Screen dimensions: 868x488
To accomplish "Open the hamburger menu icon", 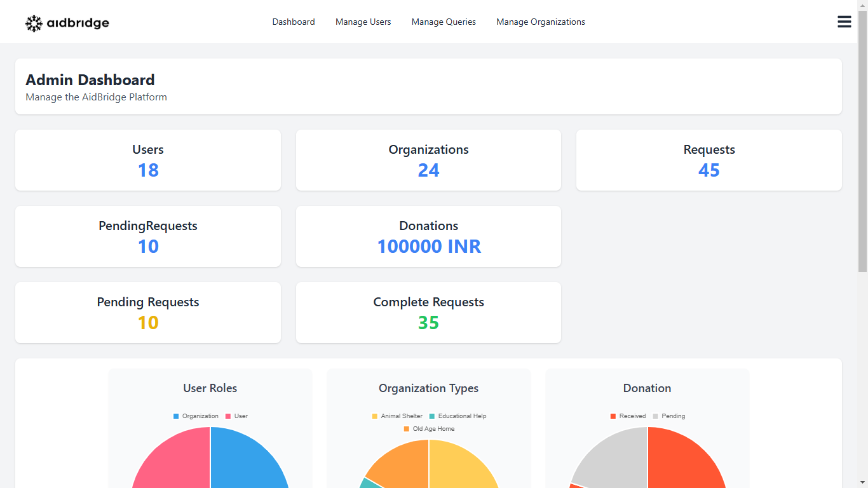I will coord(844,22).
